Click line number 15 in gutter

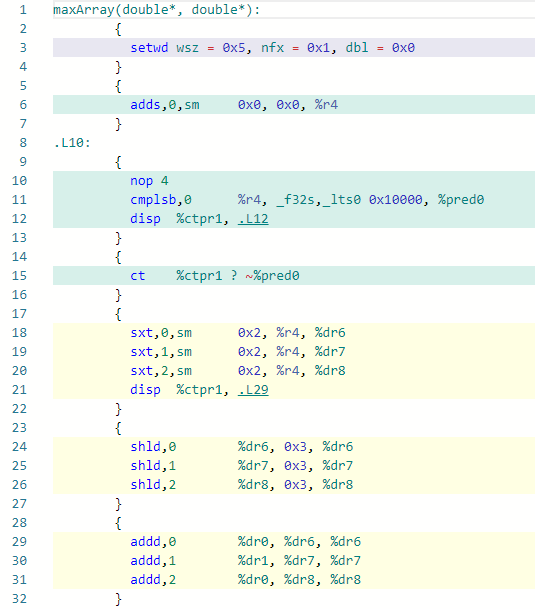coord(19,276)
